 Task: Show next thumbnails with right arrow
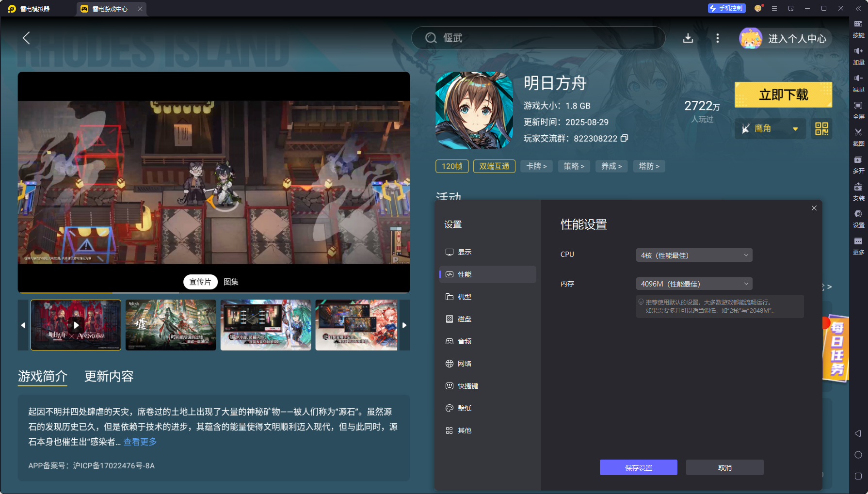[404, 325]
